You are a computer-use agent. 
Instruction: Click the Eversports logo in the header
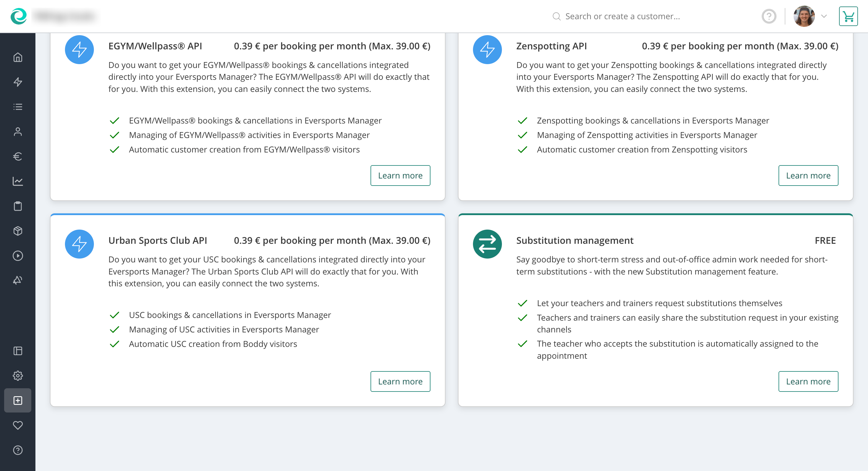tap(19, 16)
